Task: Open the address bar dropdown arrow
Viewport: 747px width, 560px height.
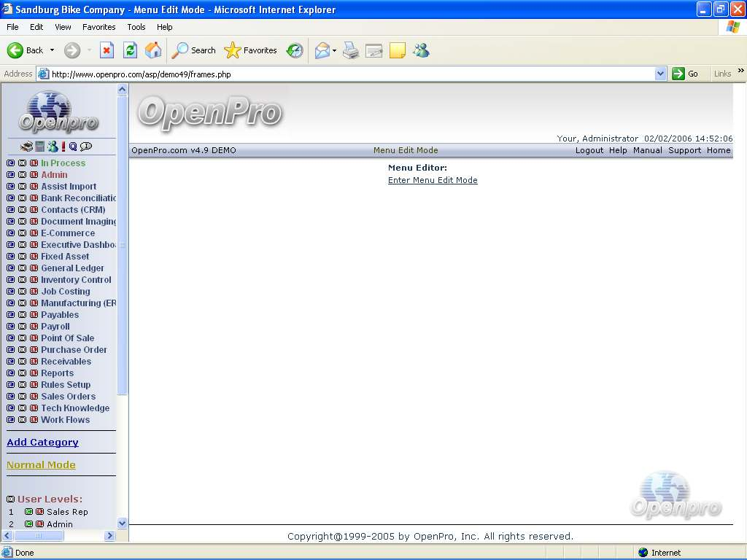Action: click(x=660, y=74)
